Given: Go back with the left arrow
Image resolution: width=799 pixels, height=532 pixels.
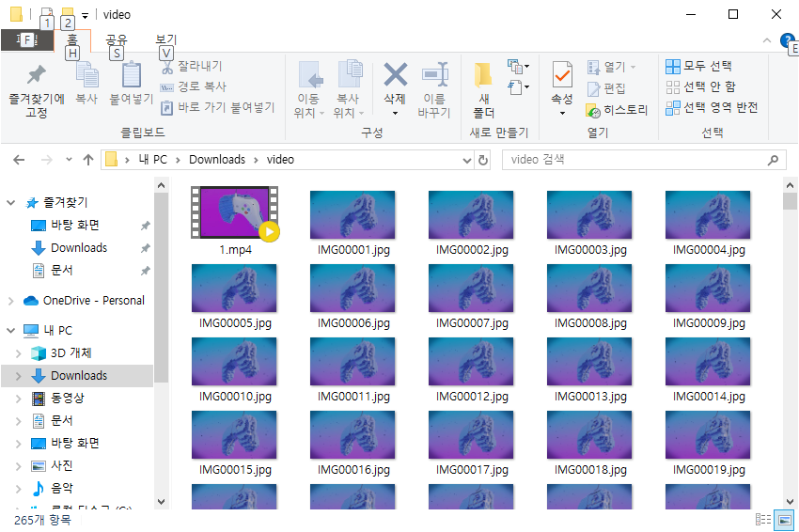Looking at the screenshot, I should tap(19, 160).
